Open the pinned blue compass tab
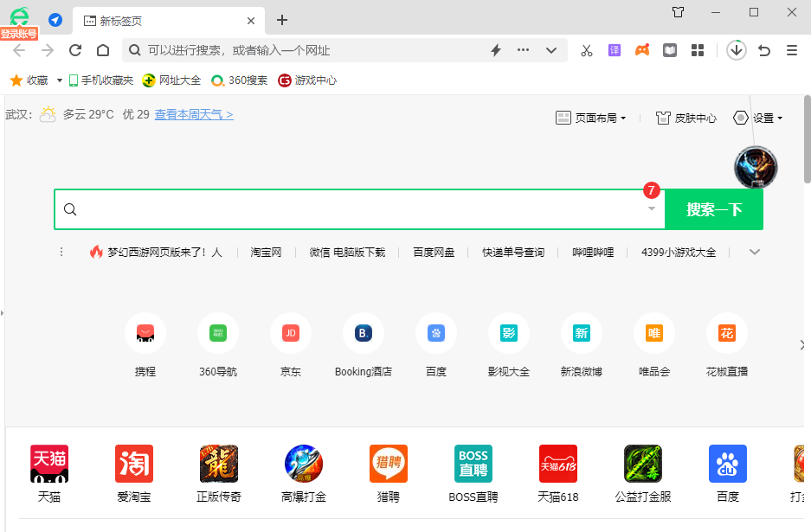The width and height of the screenshot is (811, 532). [x=55, y=20]
